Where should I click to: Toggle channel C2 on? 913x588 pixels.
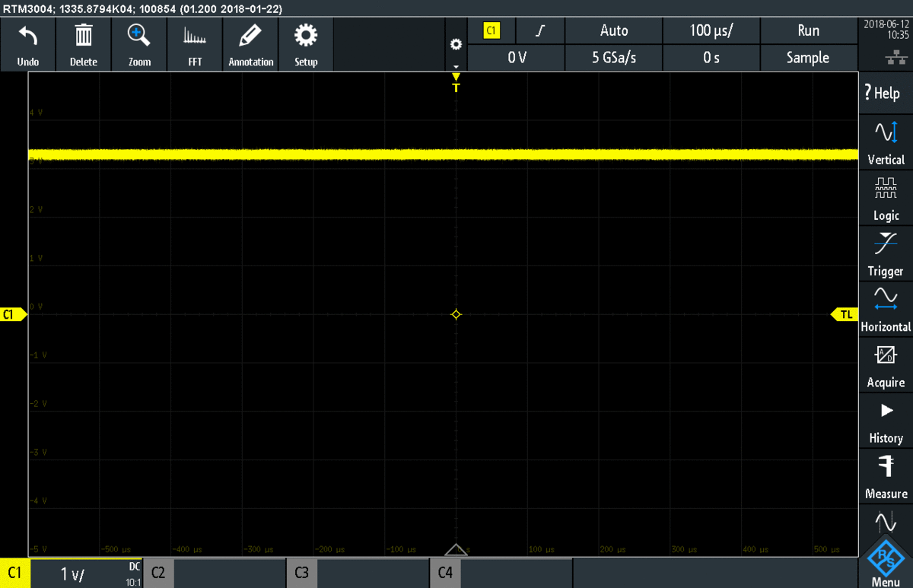pyautogui.click(x=158, y=573)
